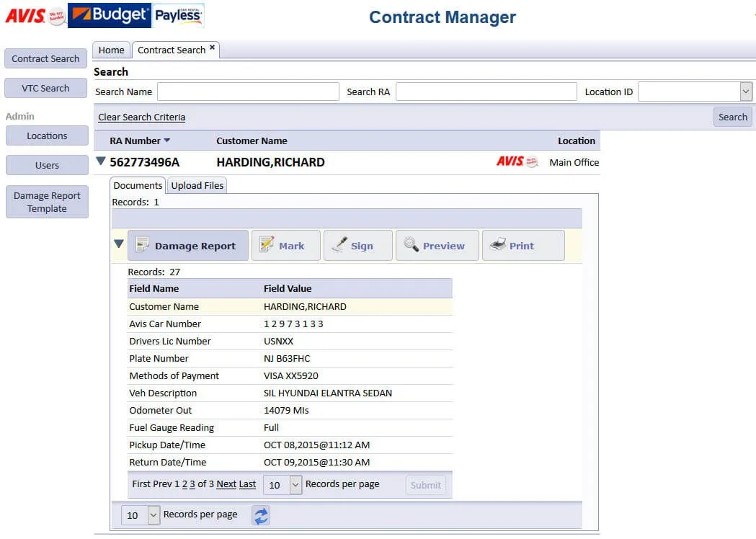756x539 pixels.
Task: Select the Damage Report document icon
Action: 142,244
